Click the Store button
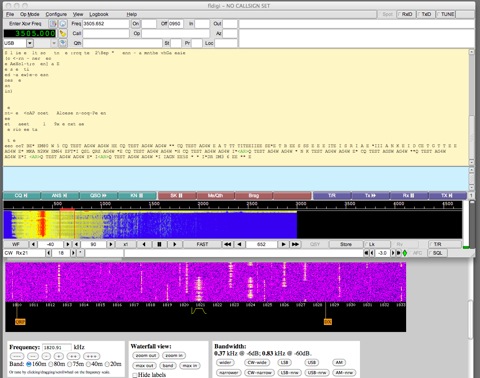Image resolution: width=480 pixels, height=378 pixels. pos(346,244)
